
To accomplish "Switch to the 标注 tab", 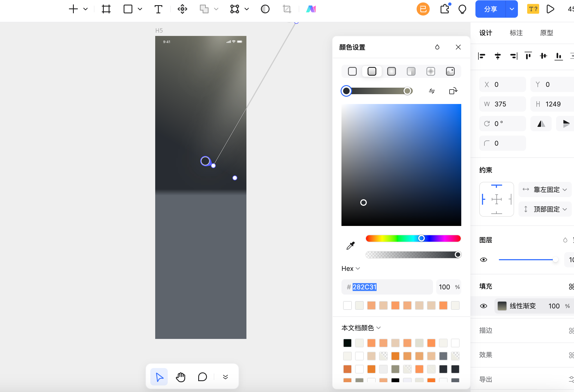I will pyautogui.click(x=516, y=33).
